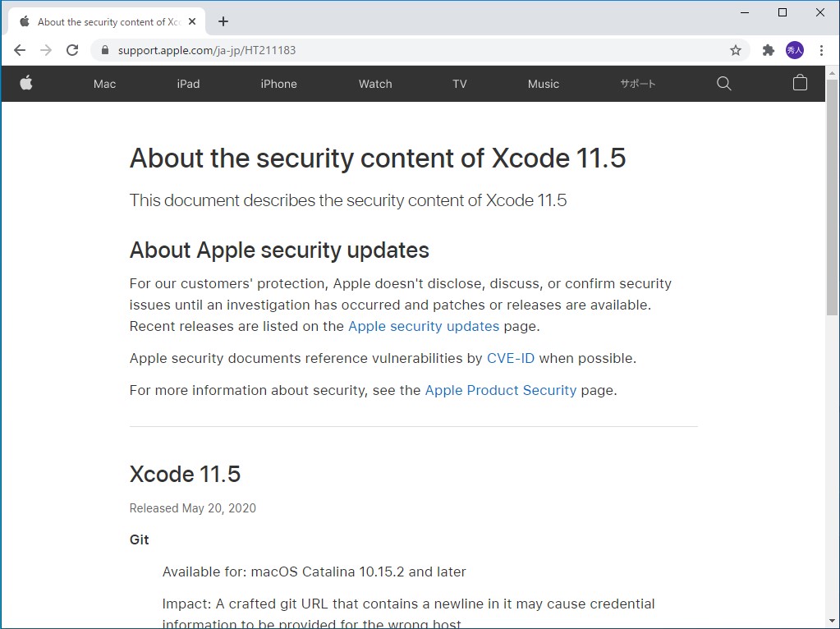Viewport: 840px width, 629px height.
Task: Click inside the address bar
Action: (x=328, y=49)
